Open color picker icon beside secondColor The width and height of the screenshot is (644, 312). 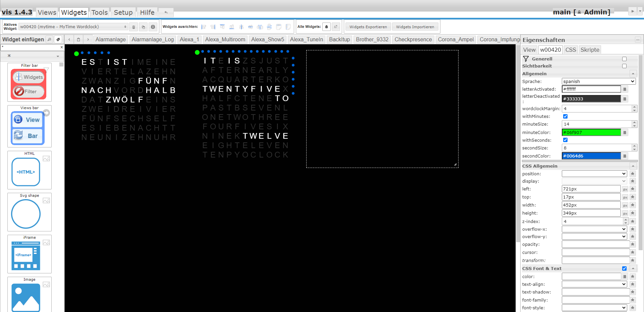625,156
